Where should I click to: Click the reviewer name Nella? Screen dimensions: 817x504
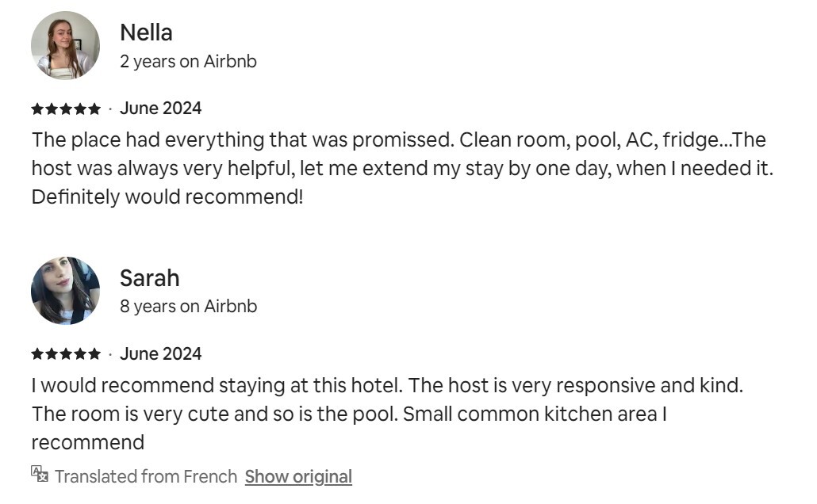click(x=146, y=32)
